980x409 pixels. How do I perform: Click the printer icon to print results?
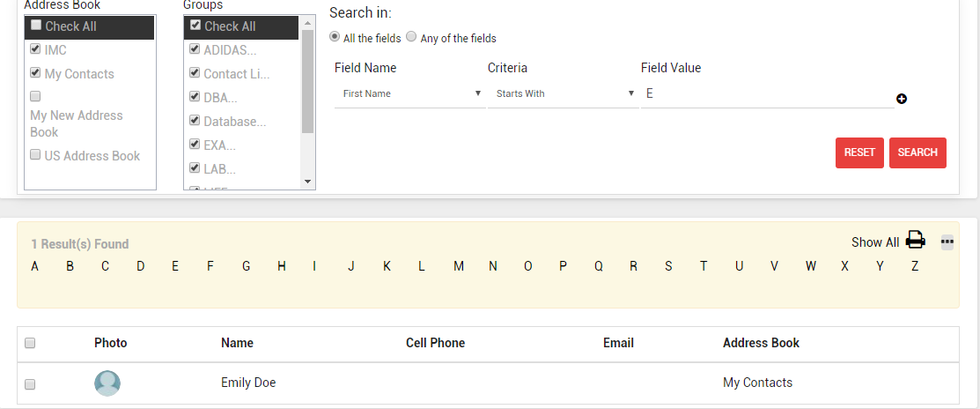(916, 240)
